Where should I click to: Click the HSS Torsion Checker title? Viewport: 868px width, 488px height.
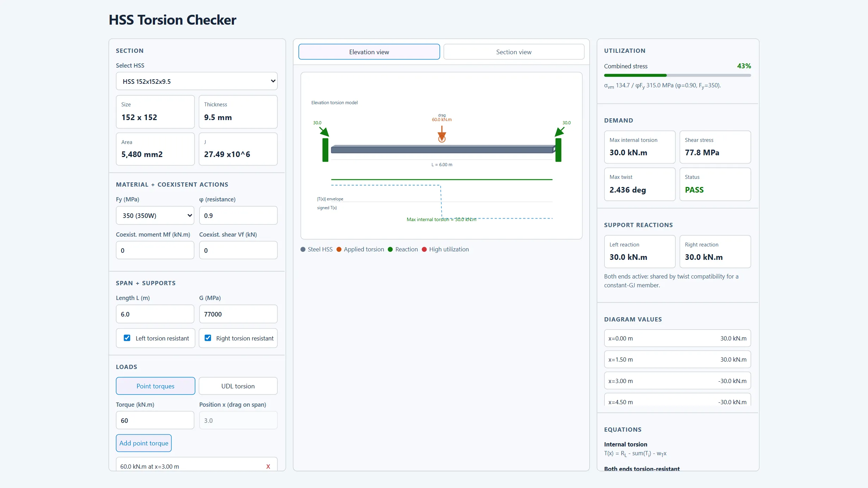[x=172, y=20]
